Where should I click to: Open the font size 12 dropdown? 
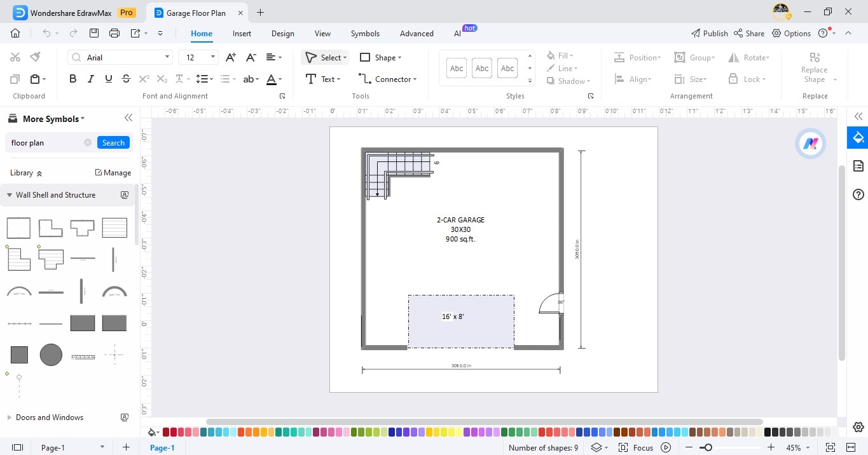click(212, 57)
